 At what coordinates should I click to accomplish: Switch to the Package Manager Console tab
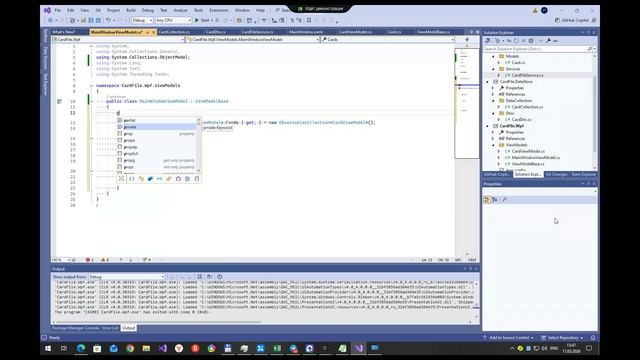(x=76, y=328)
